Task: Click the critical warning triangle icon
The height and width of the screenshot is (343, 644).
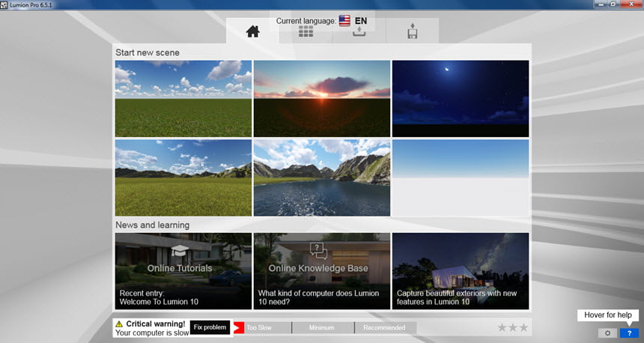Action: (x=119, y=324)
